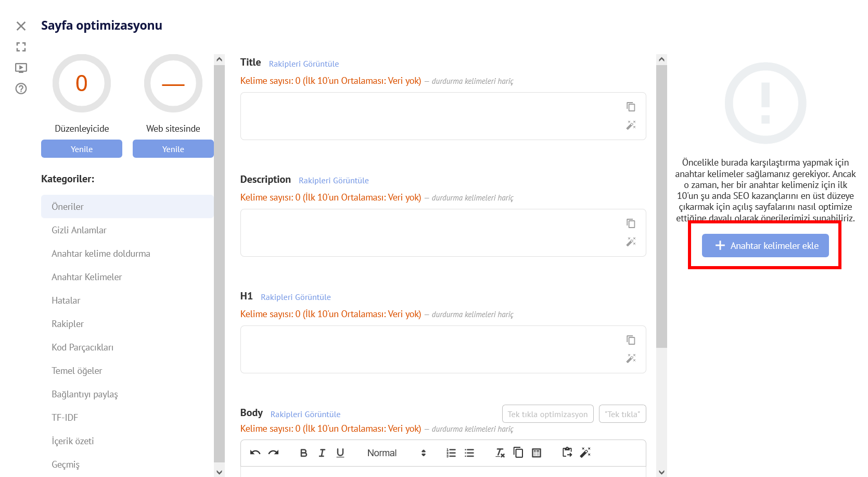Clear text formatting in Body editor
Screen dimensions: 868x477
click(x=500, y=453)
